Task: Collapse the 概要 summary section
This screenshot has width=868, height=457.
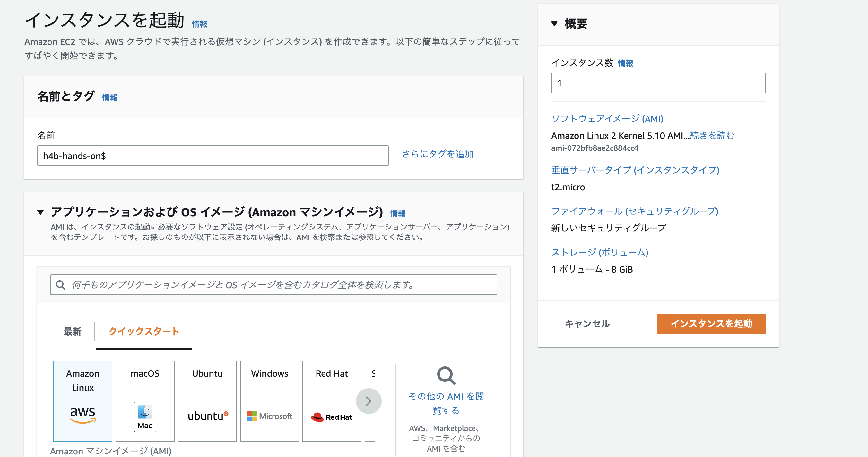Action: click(554, 24)
